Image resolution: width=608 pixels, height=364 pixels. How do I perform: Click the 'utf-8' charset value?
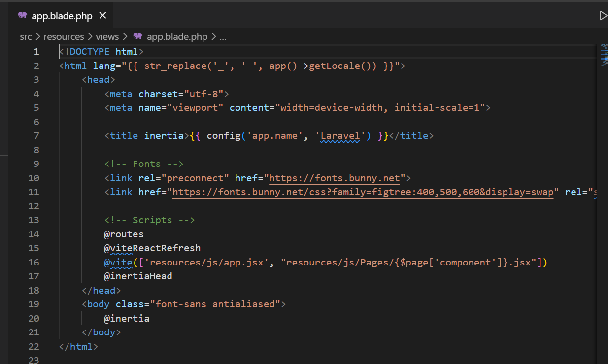click(x=203, y=94)
